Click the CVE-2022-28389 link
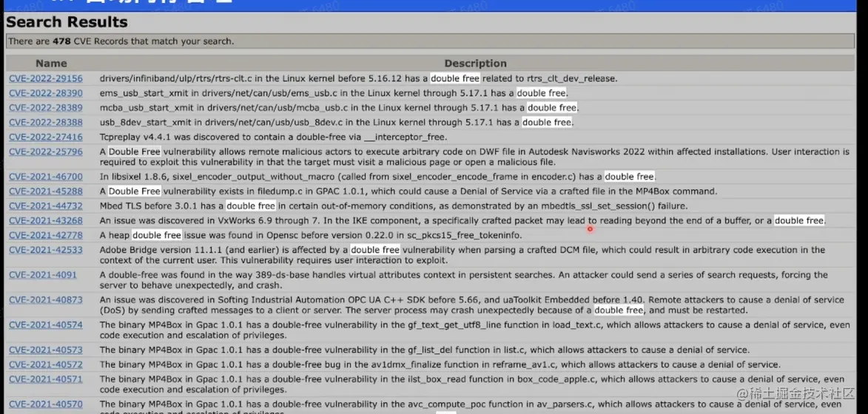Image resolution: width=868 pixels, height=414 pixels. point(45,108)
